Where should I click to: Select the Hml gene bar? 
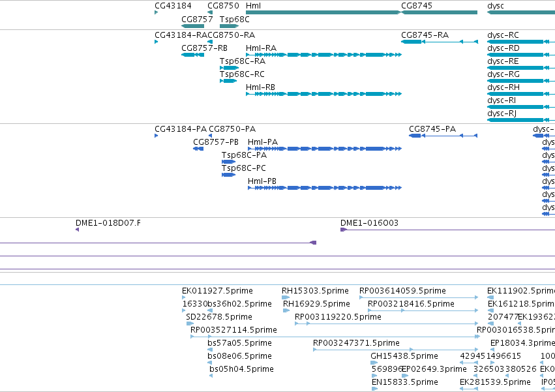(323, 12)
